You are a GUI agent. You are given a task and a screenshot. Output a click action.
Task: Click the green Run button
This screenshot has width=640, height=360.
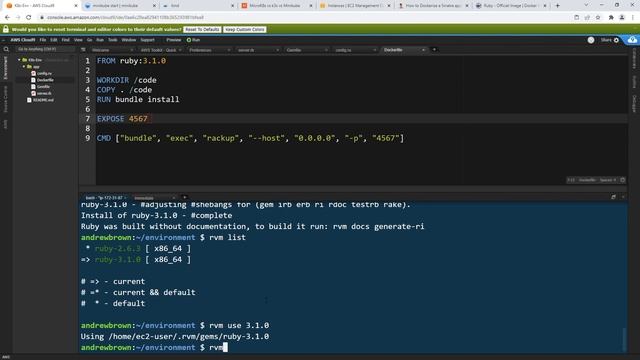click(193, 40)
